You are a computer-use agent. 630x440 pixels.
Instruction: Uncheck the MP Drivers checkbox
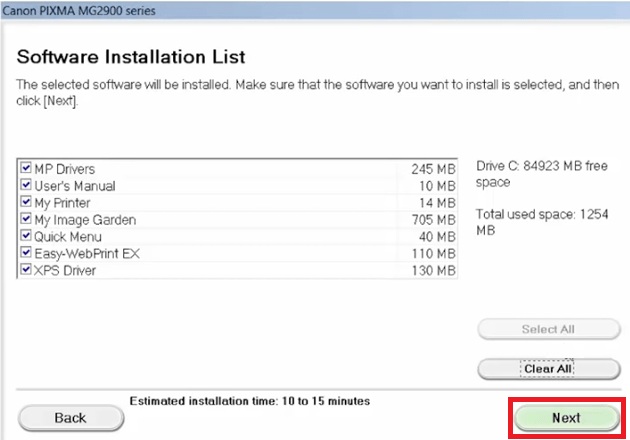pyautogui.click(x=26, y=168)
